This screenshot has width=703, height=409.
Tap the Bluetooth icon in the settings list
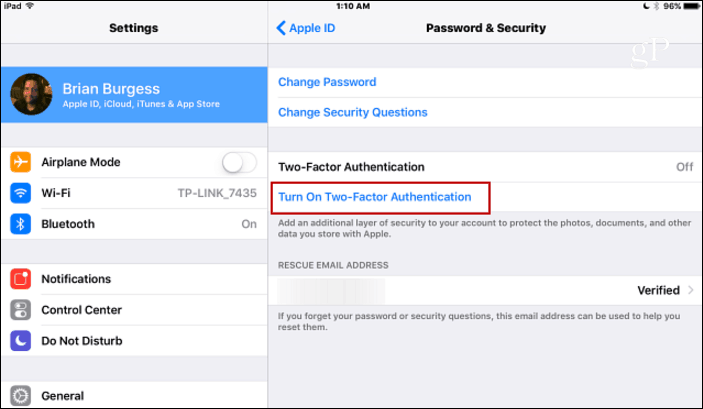[x=21, y=224]
